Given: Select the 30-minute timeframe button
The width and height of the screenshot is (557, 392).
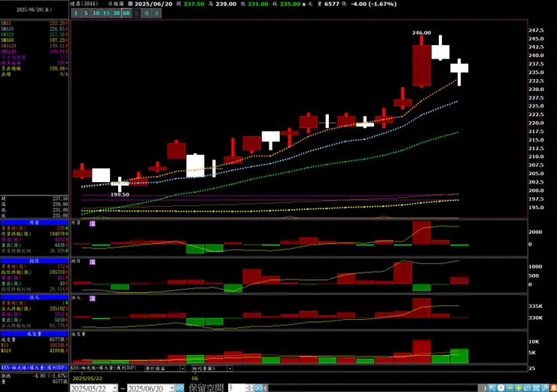Looking at the screenshot, I should (x=116, y=13).
